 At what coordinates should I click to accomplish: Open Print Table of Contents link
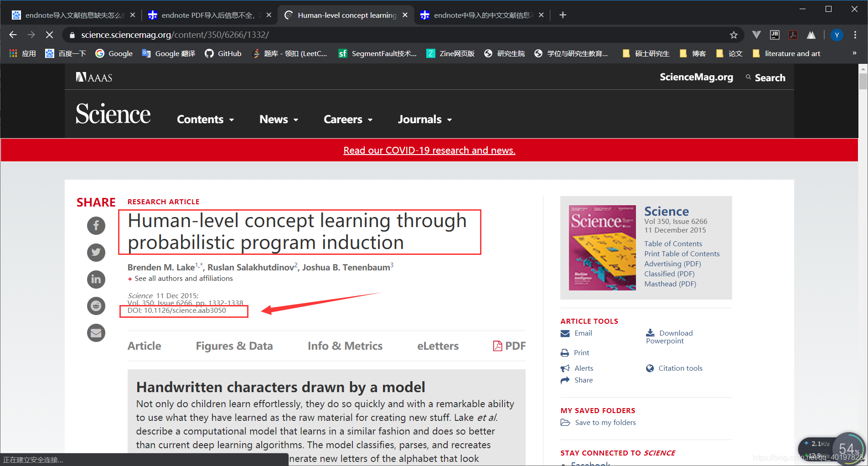(682, 254)
